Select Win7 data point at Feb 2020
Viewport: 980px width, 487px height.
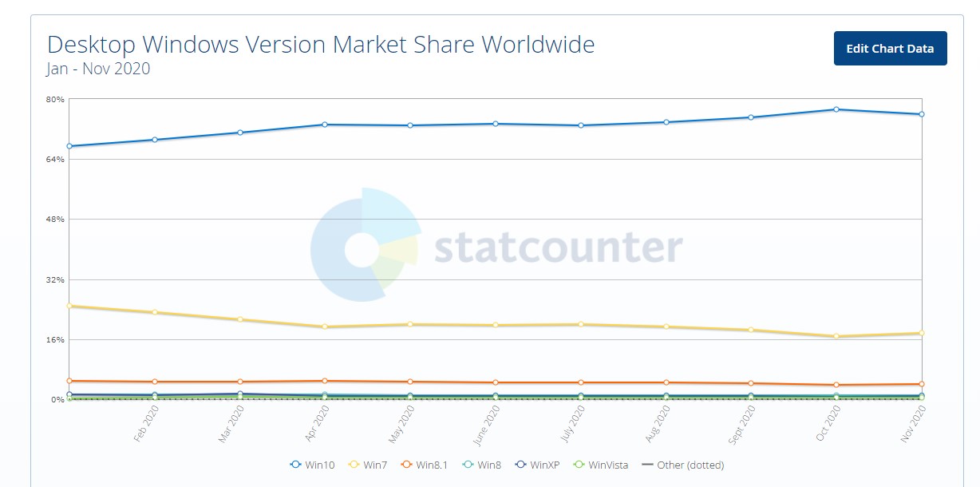point(155,312)
